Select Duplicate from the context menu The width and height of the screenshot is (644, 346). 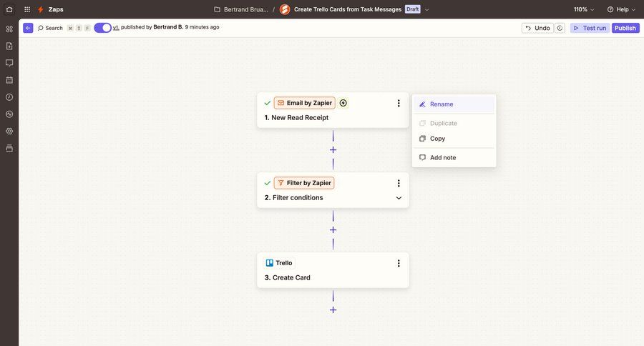pyautogui.click(x=454, y=123)
